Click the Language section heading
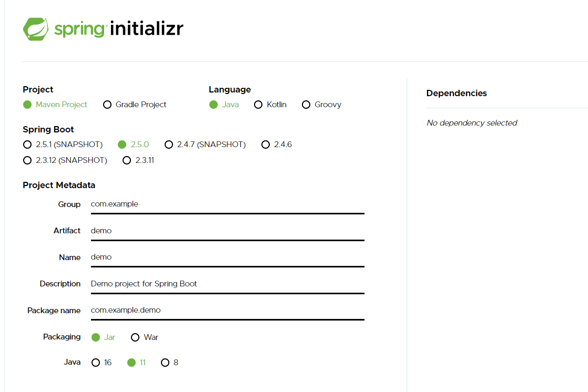588x392 pixels. (230, 89)
